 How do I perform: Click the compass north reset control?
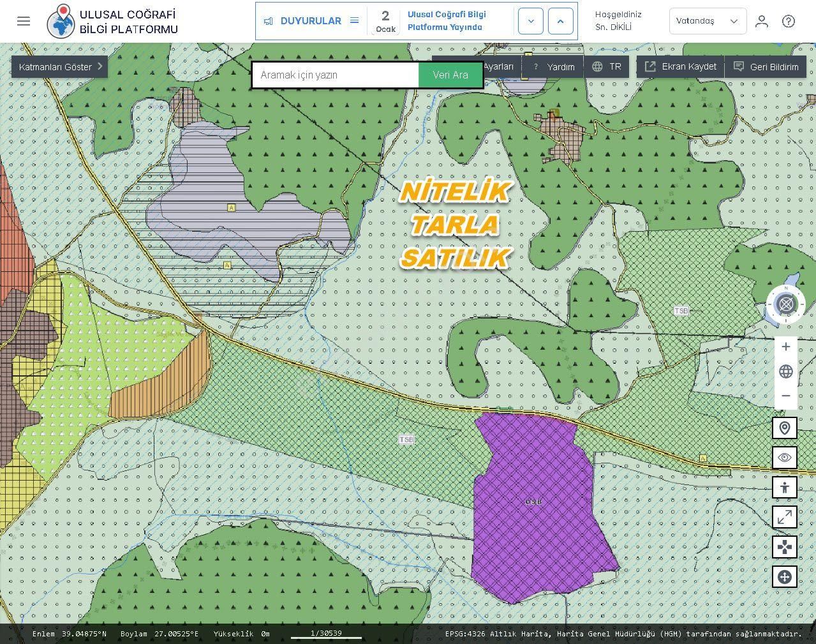(x=785, y=304)
